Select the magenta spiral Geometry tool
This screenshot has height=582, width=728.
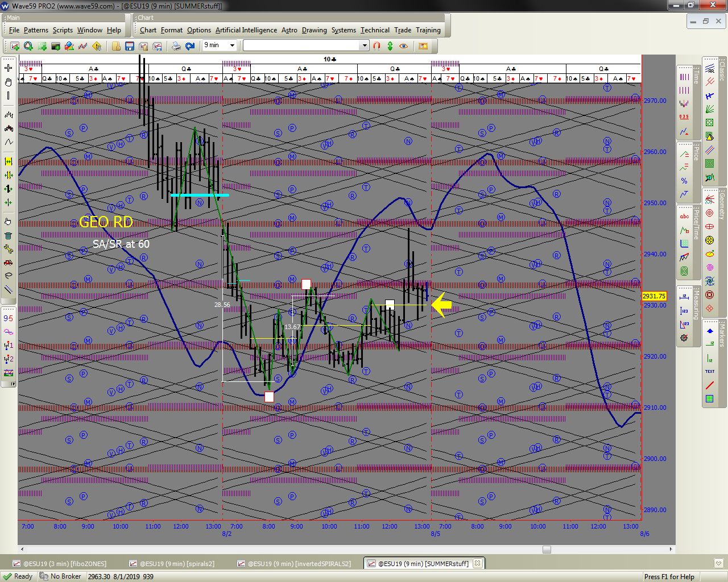pyautogui.click(x=710, y=267)
